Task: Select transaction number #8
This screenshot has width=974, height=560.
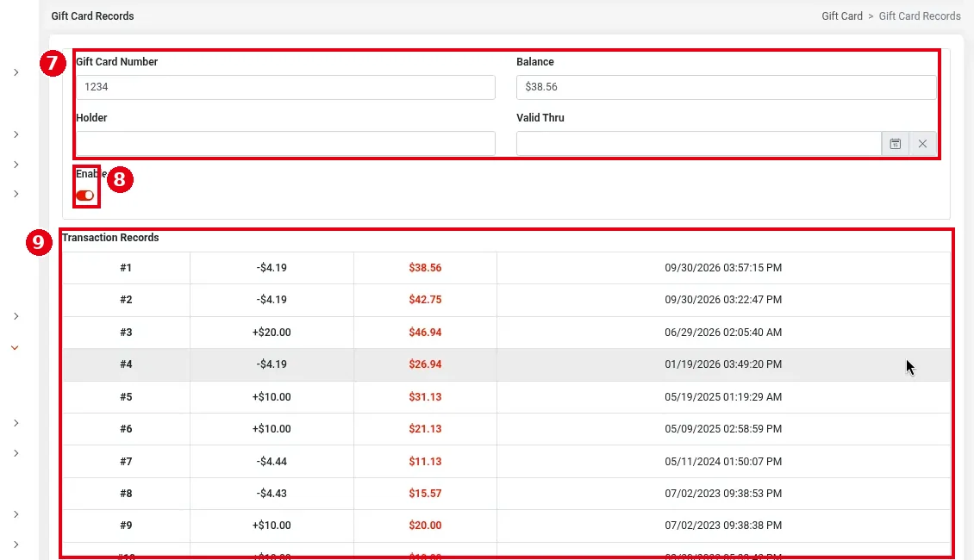Action: click(x=126, y=493)
